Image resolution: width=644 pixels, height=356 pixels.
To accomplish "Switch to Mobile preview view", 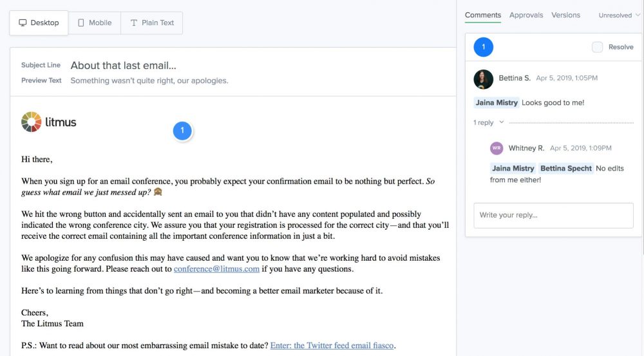I will [94, 23].
